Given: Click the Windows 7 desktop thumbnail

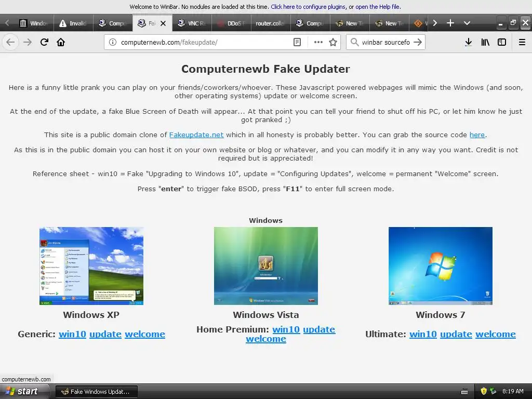Looking at the screenshot, I should point(441,266).
